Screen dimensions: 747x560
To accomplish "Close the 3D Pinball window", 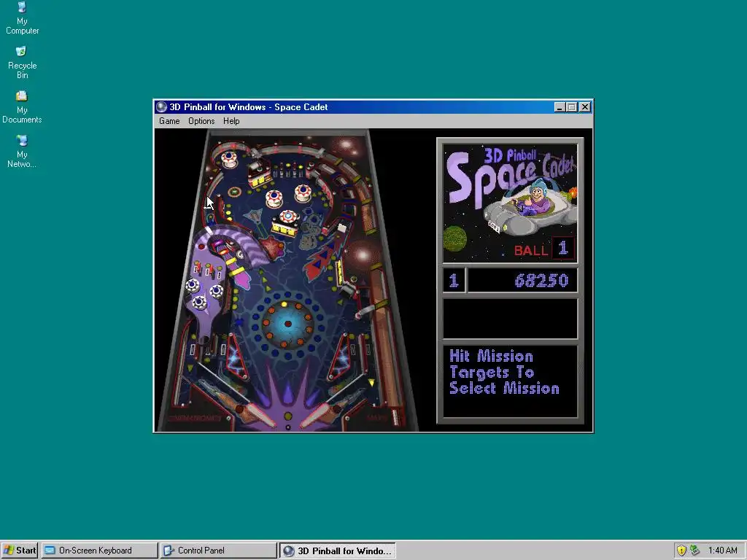I will click(x=585, y=107).
